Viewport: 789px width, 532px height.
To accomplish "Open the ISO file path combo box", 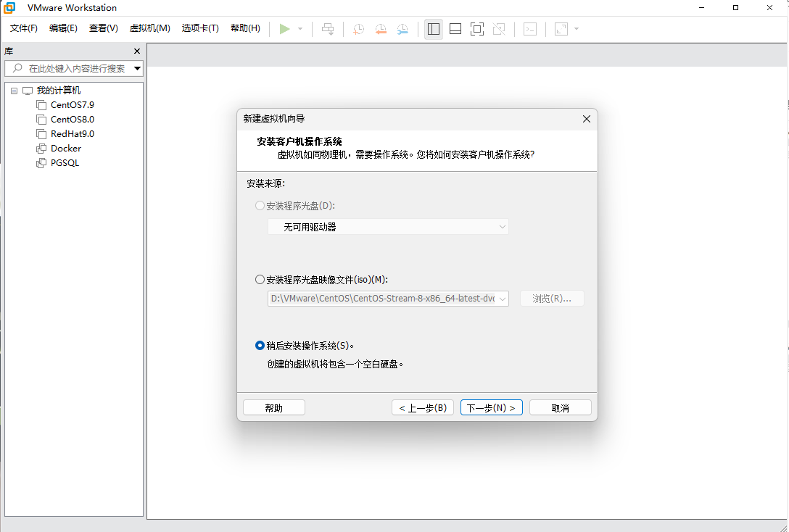I will pyautogui.click(x=388, y=299).
